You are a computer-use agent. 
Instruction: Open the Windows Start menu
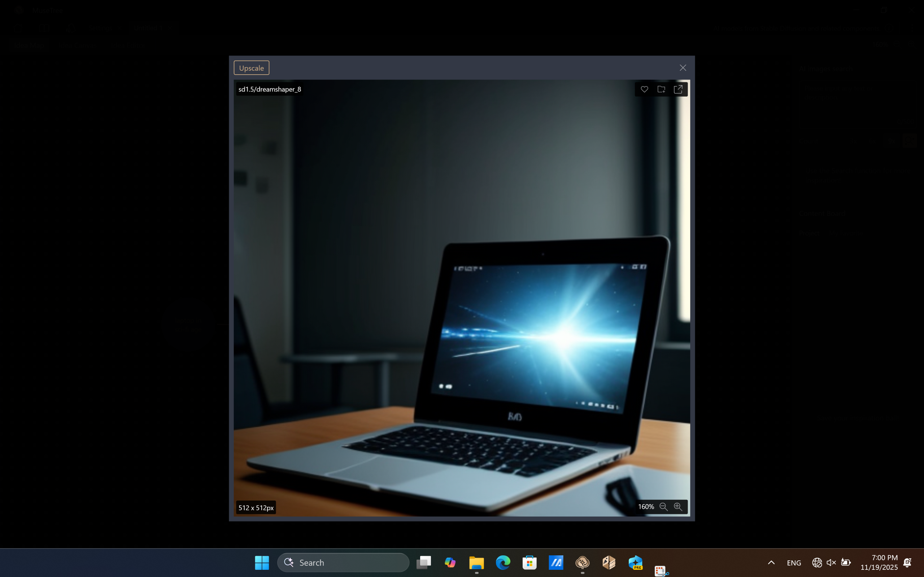(x=262, y=563)
